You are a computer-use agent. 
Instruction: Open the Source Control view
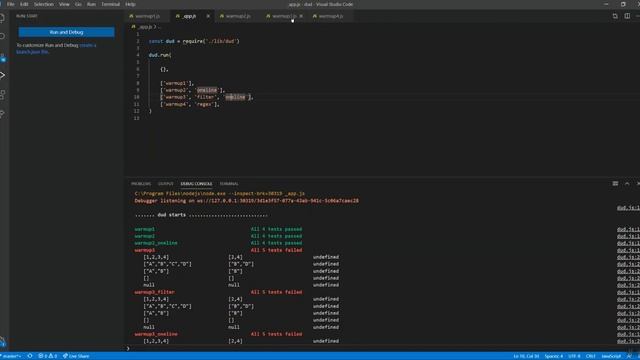tap(2, 58)
